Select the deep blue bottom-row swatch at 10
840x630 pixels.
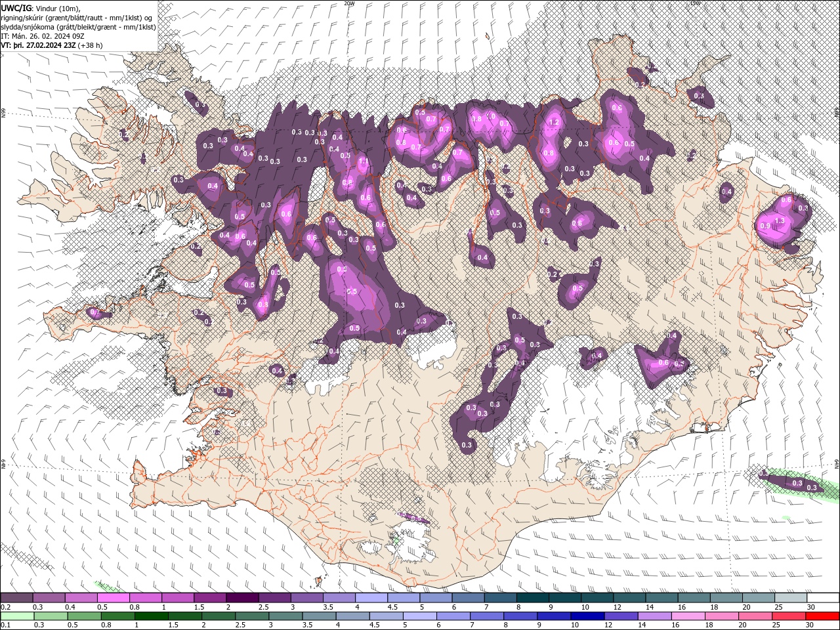(x=586, y=616)
